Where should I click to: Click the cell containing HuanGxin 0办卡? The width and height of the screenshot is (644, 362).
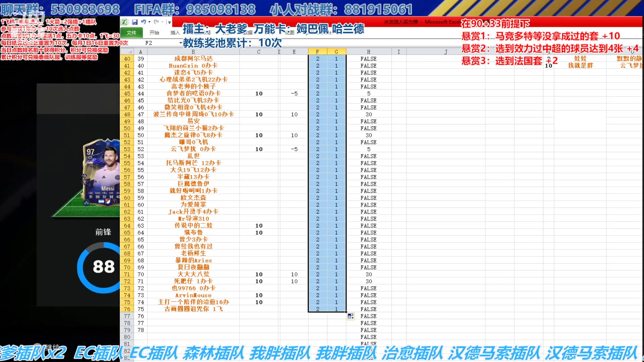(x=193, y=66)
